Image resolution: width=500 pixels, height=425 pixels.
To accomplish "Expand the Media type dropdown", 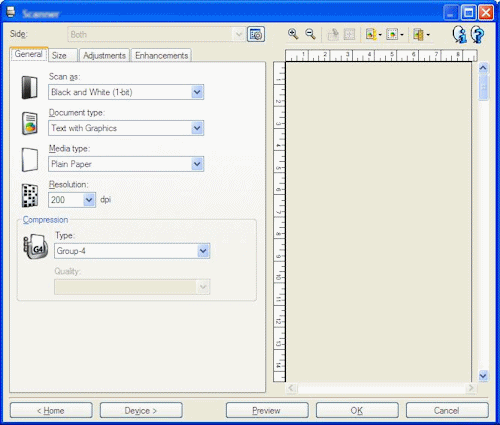I will 197,164.
